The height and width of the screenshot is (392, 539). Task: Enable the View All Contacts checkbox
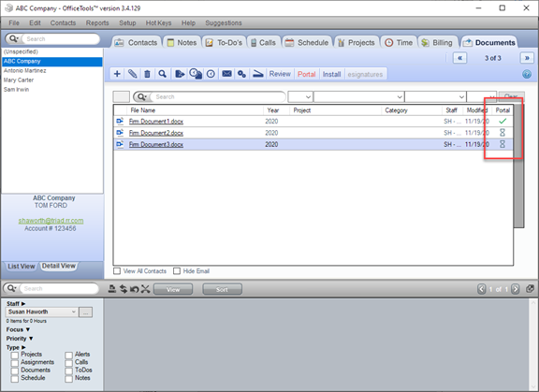point(117,271)
